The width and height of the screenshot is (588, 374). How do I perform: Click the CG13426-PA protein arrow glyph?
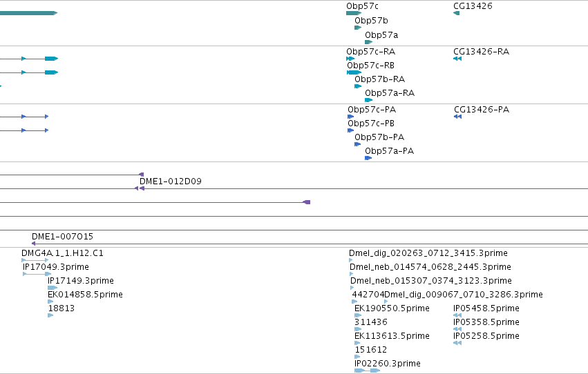click(457, 117)
